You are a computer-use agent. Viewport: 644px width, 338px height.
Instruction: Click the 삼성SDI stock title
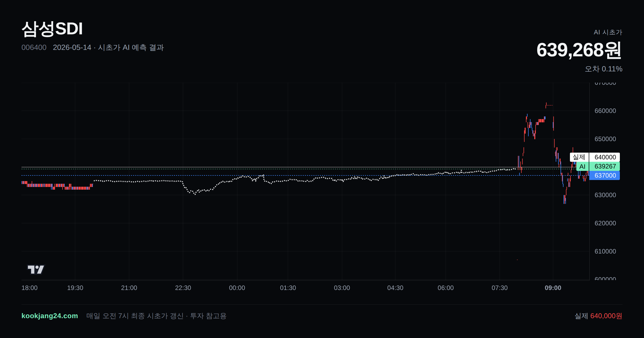[52, 29]
